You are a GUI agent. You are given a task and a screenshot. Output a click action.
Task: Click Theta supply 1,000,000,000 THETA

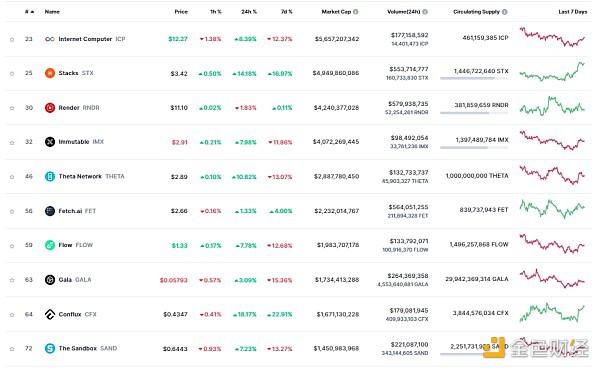coord(477,176)
